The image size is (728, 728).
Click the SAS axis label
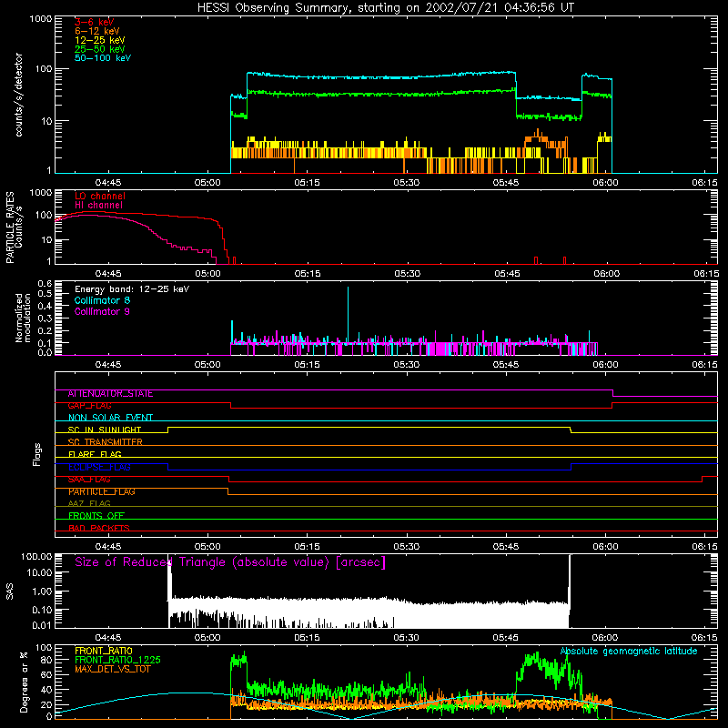(x=10, y=591)
